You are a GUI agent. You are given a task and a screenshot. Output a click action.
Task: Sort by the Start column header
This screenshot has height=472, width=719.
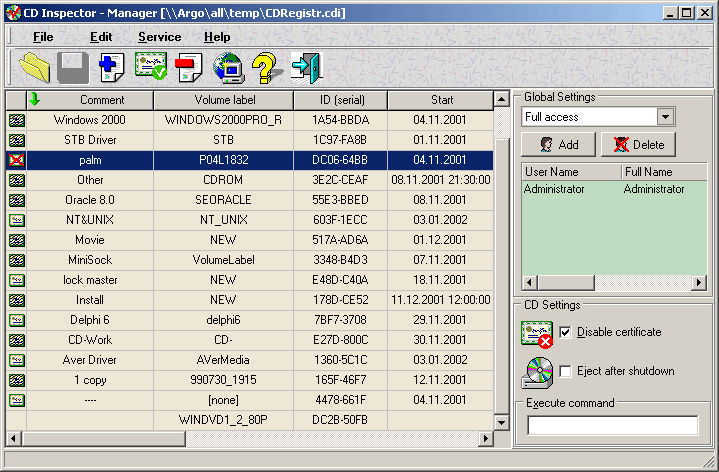[x=441, y=100]
